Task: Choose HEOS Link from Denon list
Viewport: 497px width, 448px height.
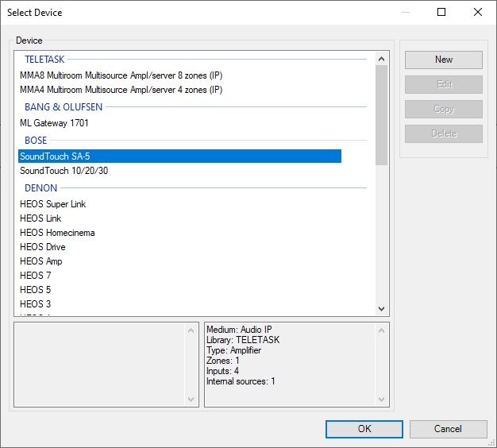Action: tap(40, 218)
